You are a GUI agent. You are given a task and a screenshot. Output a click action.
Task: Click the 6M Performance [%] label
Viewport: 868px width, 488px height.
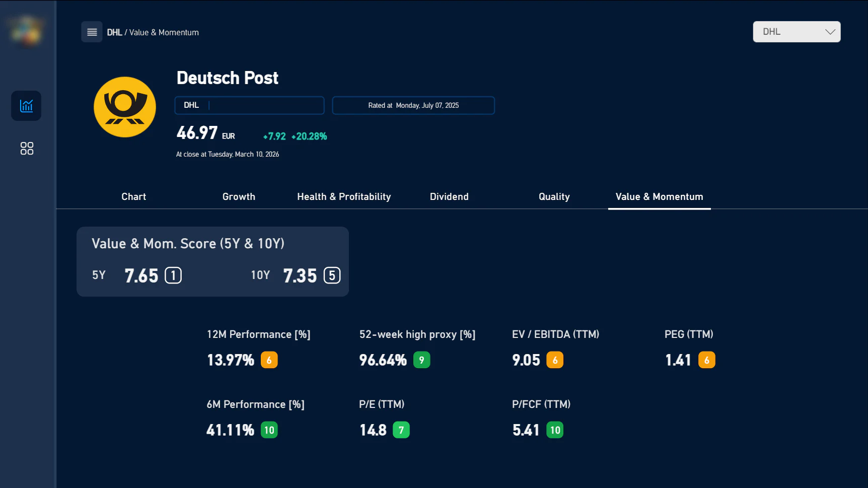pos(255,404)
